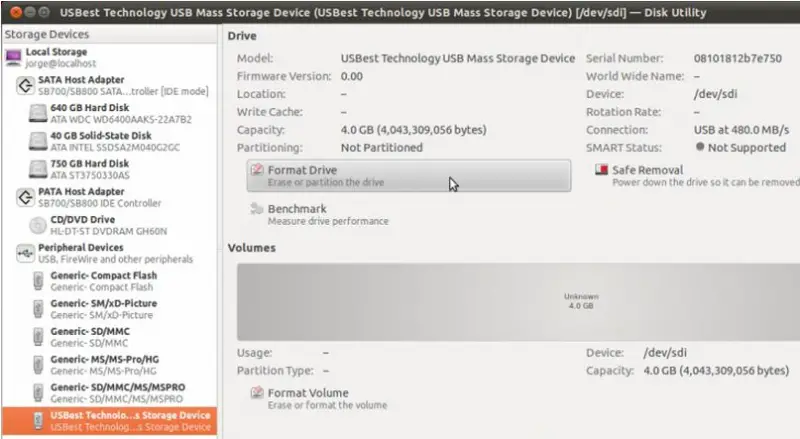Select the CD/DVD Drive entry

pyautogui.click(x=109, y=225)
